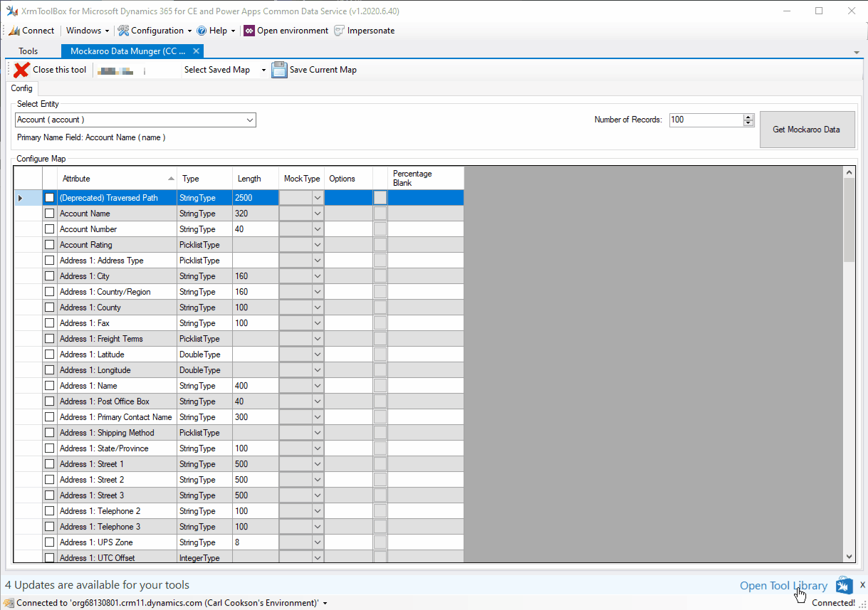Open the Configuration tools icon

(123, 31)
